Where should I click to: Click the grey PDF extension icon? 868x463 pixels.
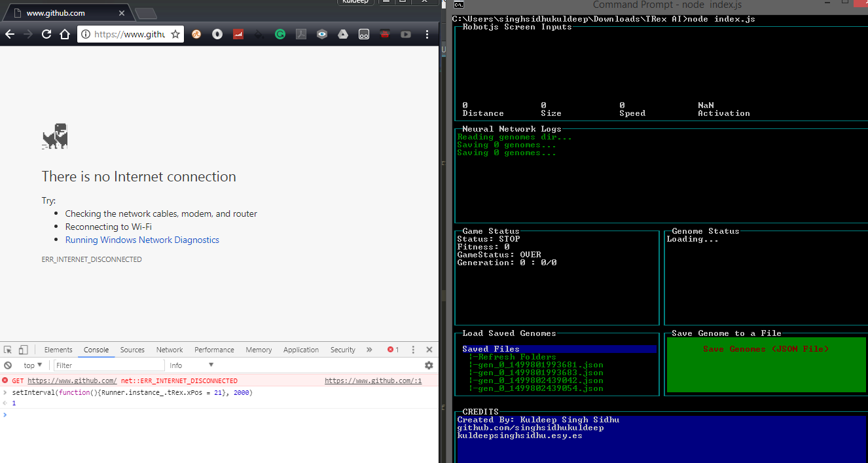click(x=301, y=34)
